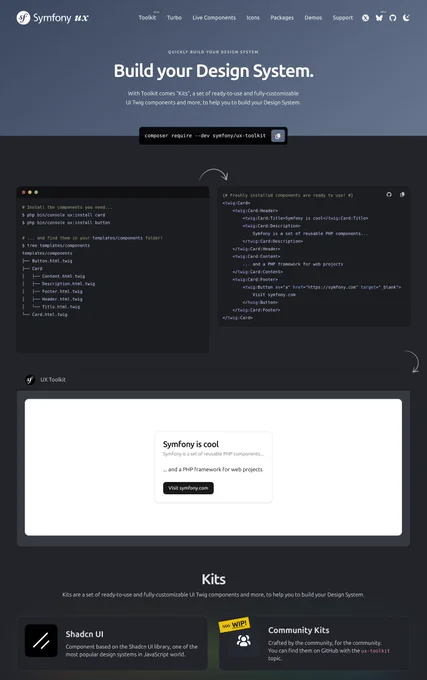Click the WIP! badge on Community Kits
Image resolution: width=427 pixels, height=680 pixels.
pos(235,625)
